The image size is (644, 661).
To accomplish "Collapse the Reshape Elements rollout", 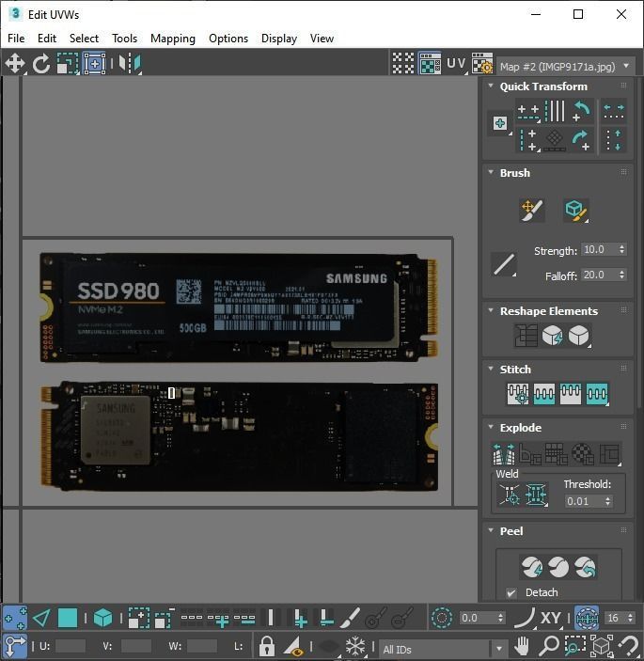I will [491, 310].
